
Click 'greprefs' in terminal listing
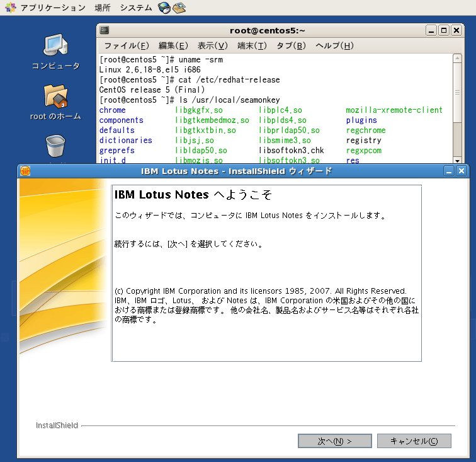pos(117,150)
